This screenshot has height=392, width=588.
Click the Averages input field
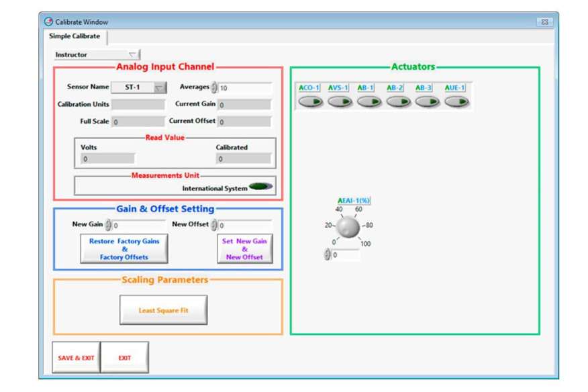[x=244, y=88]
